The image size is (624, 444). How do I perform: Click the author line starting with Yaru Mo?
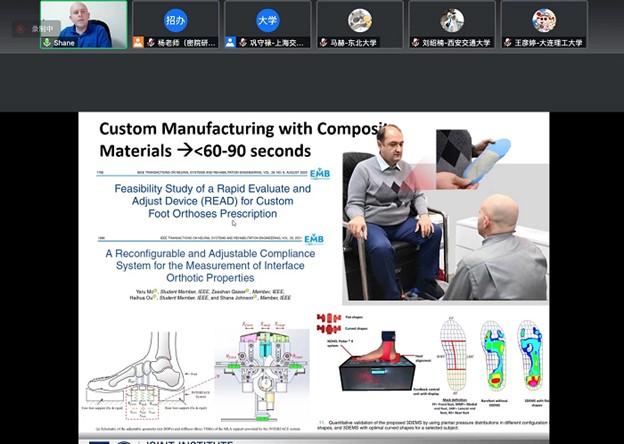[x=210, y=294]
